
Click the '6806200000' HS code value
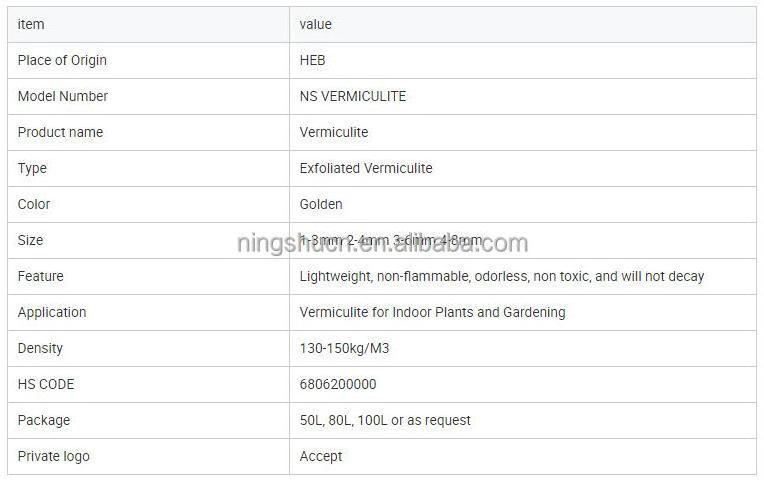(x=338, y=384)
